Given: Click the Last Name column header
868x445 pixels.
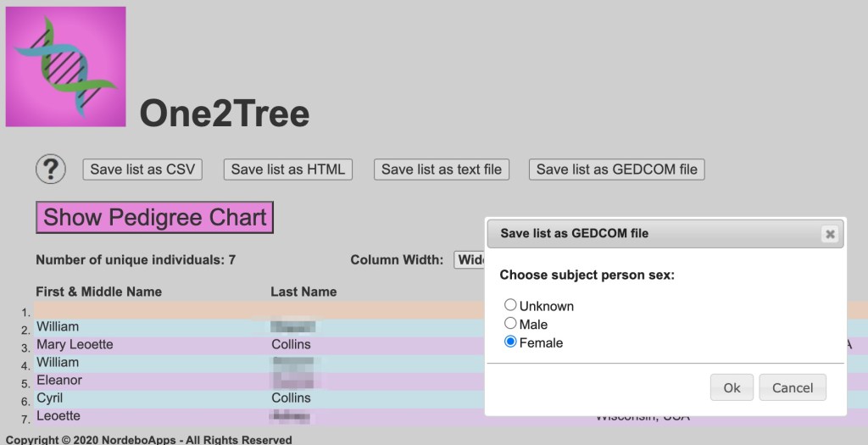Looking at the screenshot, I should pyautogui.click(x=303, y=292).
